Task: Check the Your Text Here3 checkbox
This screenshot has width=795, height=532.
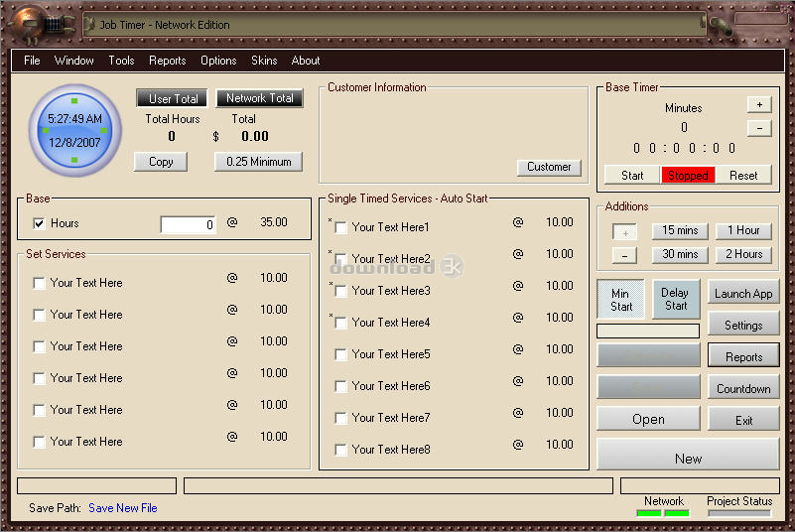Action: click(341, 291)
